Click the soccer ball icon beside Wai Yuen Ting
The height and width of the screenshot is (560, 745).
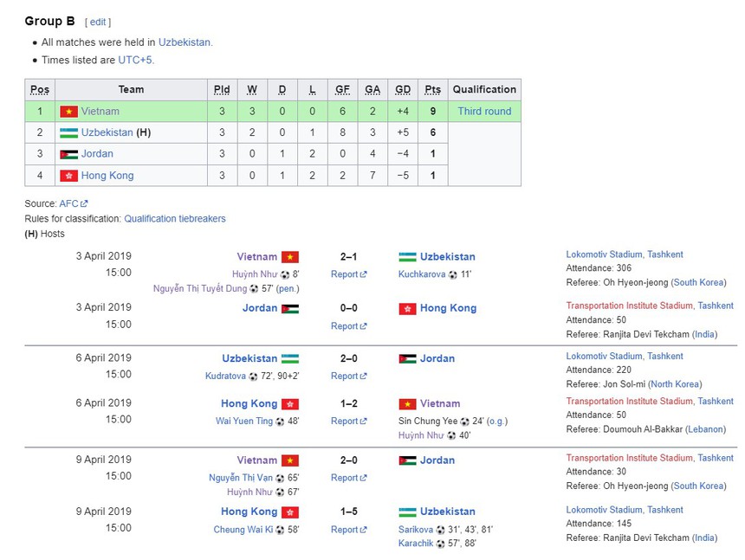[x=279, y=422]
